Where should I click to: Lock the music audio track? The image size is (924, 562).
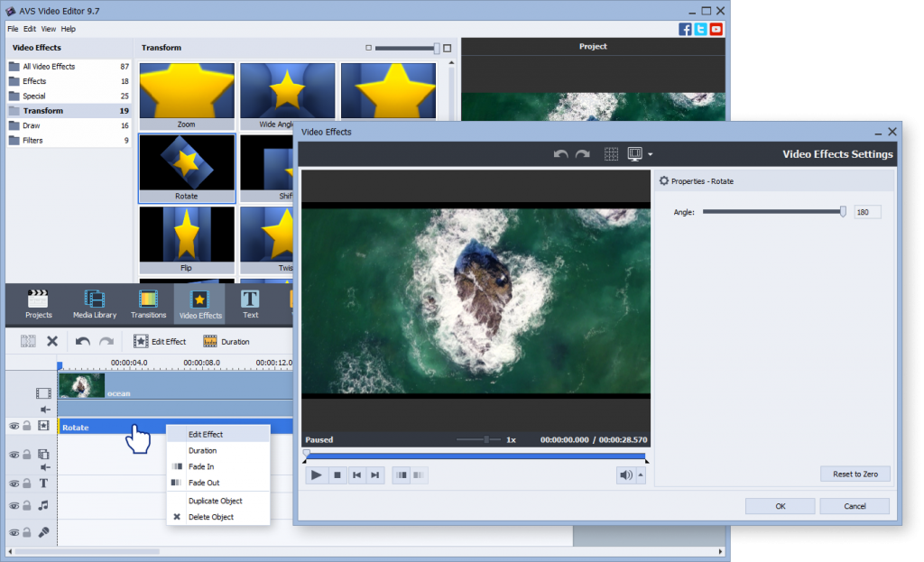coord(28,505)
